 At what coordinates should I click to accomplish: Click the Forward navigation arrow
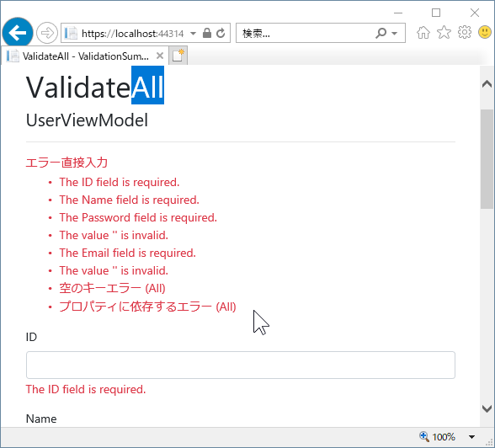[47, 33]
